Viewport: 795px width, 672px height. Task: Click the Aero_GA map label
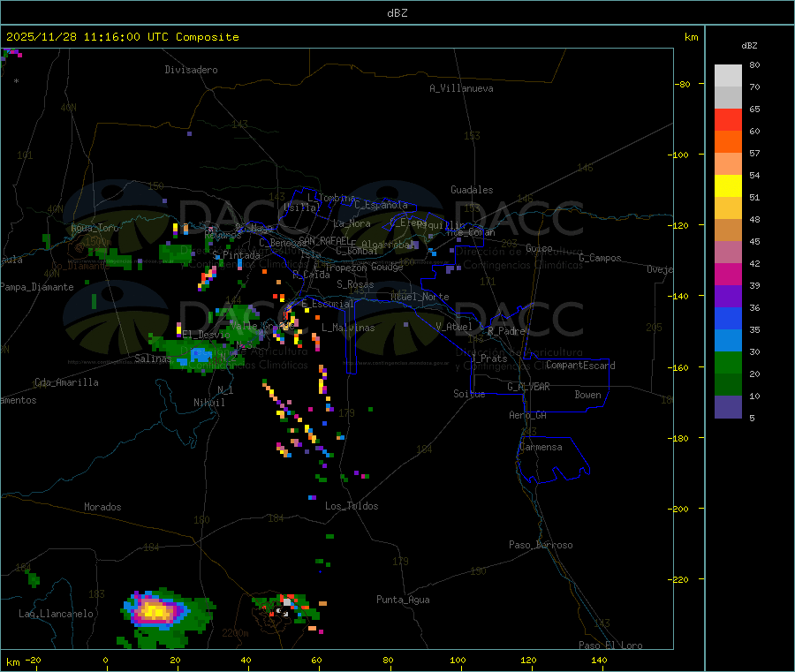point(528,415)
